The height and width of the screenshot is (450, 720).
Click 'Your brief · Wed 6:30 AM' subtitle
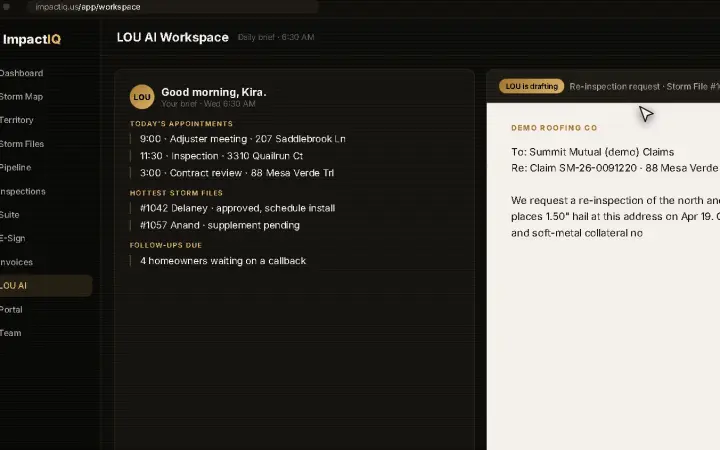pos(208,104)
